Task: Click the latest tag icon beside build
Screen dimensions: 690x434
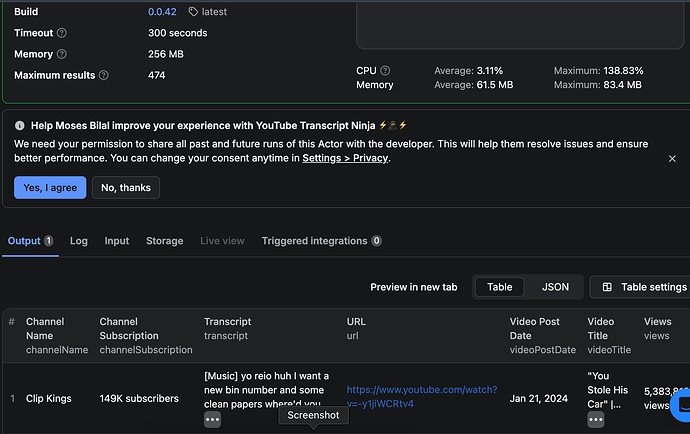Action: pyautogui.click(x=192, y=12)
